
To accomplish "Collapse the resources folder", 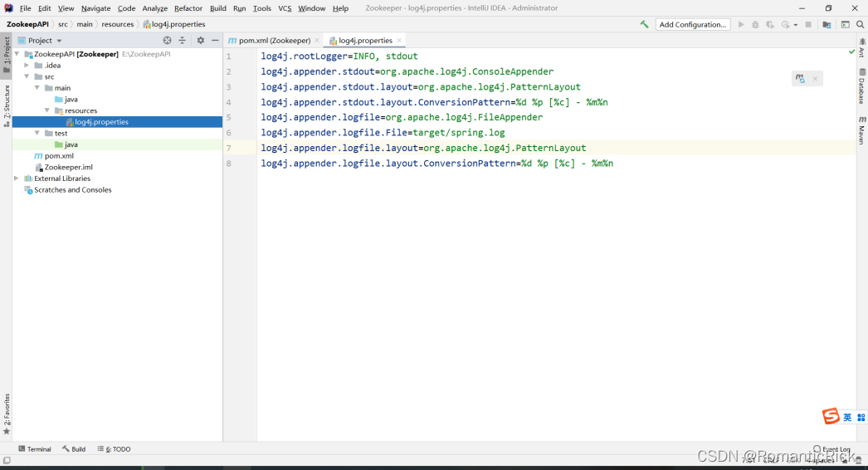I will [x=47, y=110].
